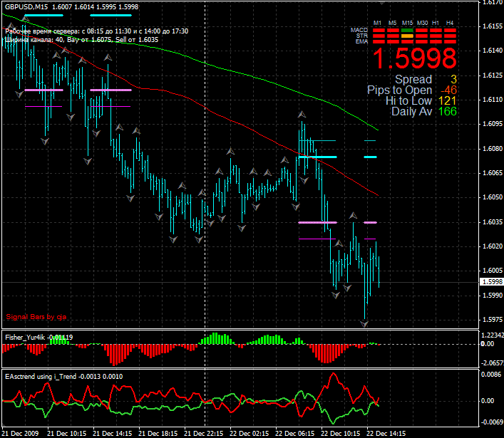504x438 pixels.
Task: Click the current price tag on price axis
Action: (x=491, y=282)
